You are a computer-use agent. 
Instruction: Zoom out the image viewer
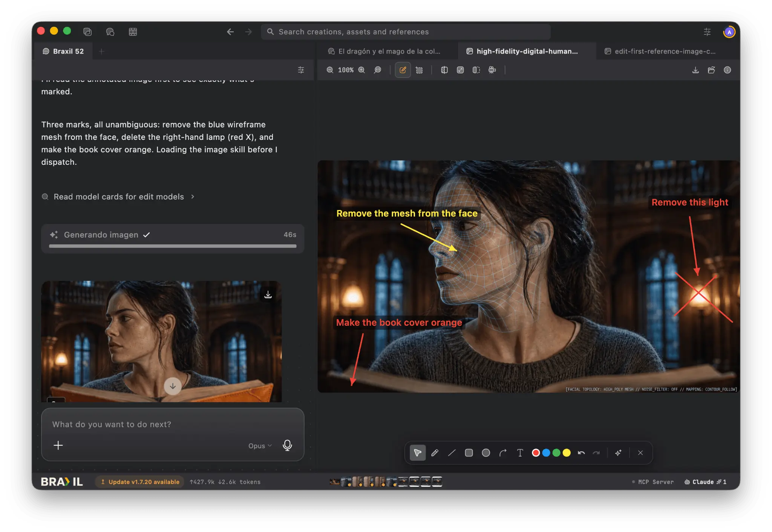[x=330, y=70]
